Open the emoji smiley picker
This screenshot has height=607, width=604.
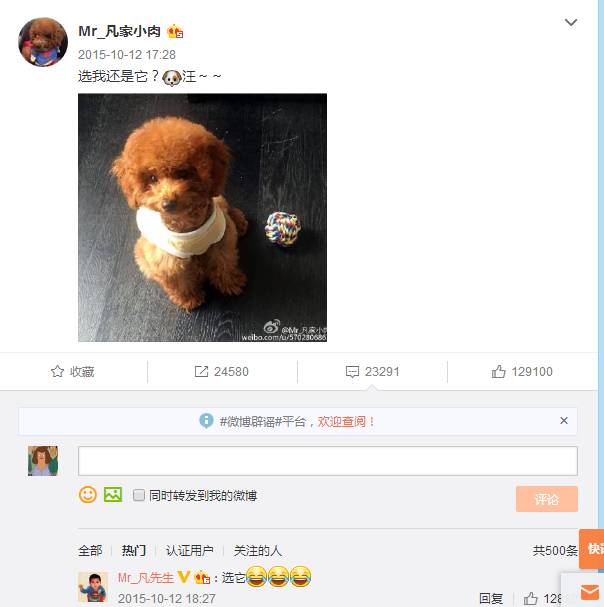point(88,495)
